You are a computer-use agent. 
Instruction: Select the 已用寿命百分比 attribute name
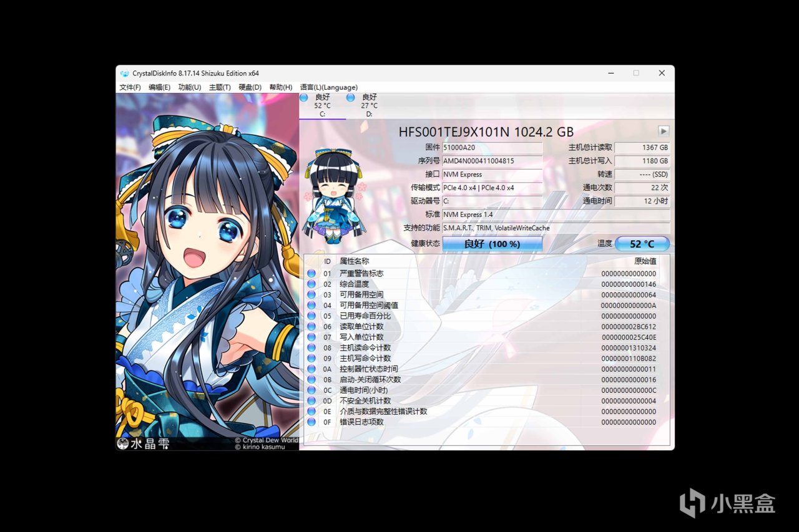click(x=365, y=316)
